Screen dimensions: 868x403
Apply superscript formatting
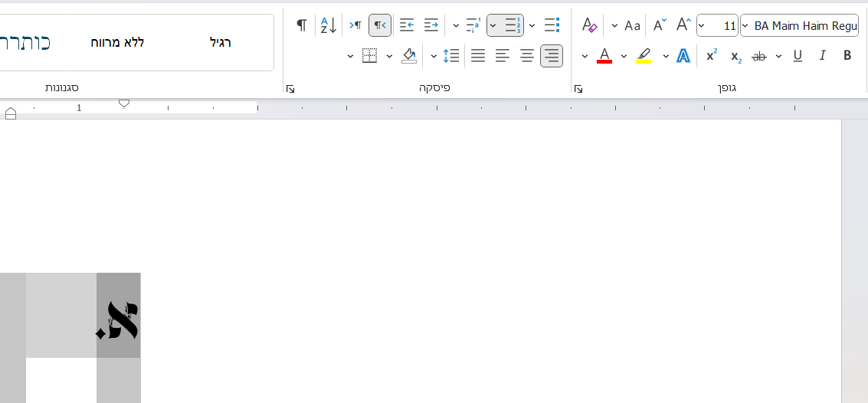[712, 55]
